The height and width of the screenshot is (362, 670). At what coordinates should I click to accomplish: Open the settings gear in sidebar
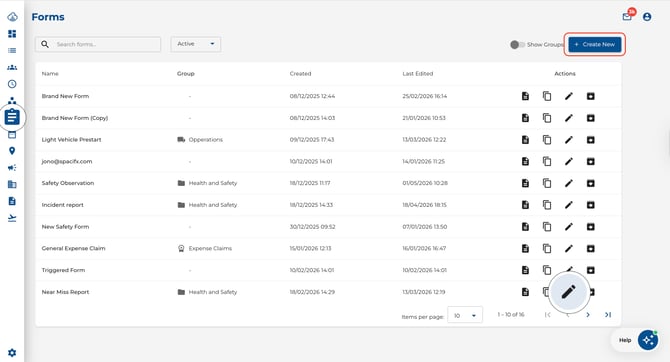pos(12,353)
